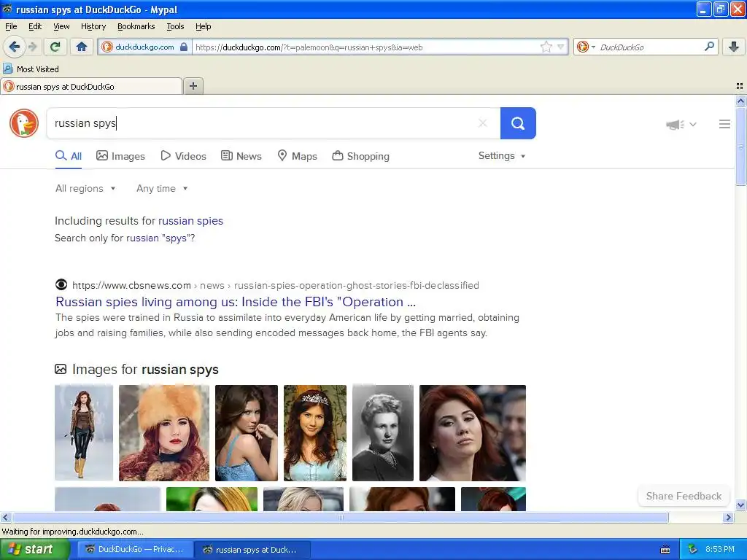Open the fur hat woman thumbnail
This screenshot has height=560, width=747.
pyautogui.click(x=164, y=433)
